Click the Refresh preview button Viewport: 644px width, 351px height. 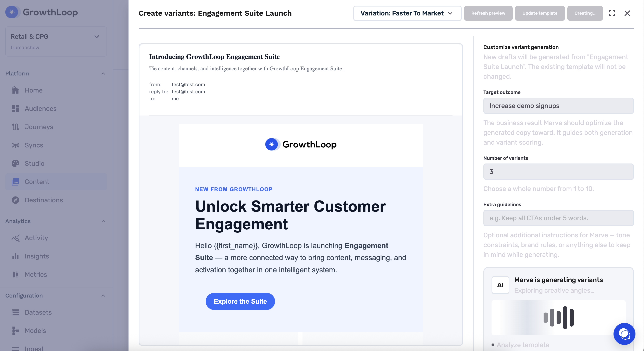pos(488,13)
